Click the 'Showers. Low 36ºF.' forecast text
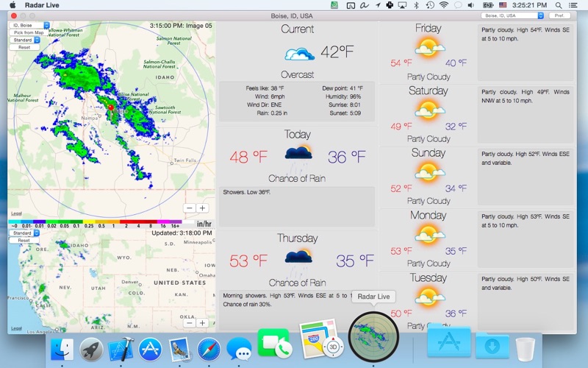This screenshot has width=588, height=368. [x=247, y=192]
